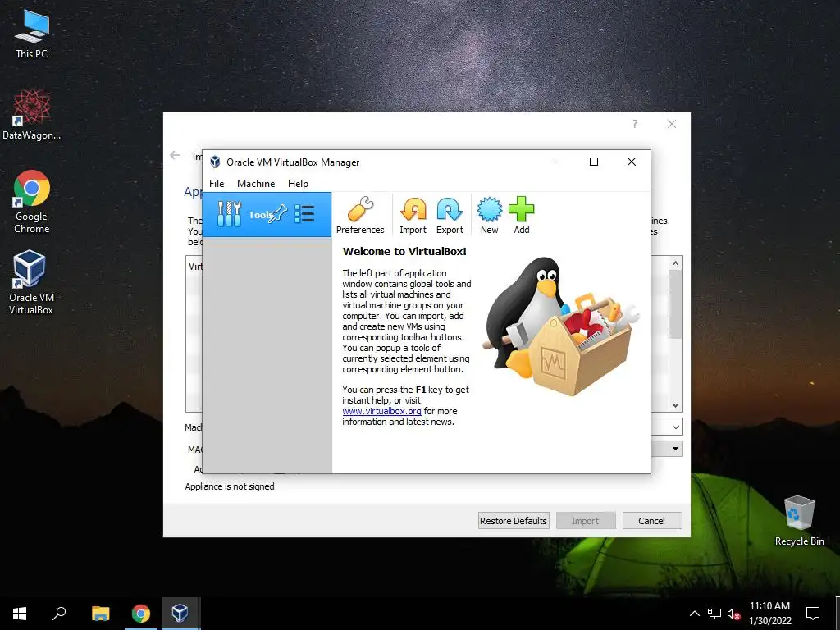Click the Export appliance toolbar icon
Image resolution: width=840 pixels, height=630 pixels.
(450, 216)
